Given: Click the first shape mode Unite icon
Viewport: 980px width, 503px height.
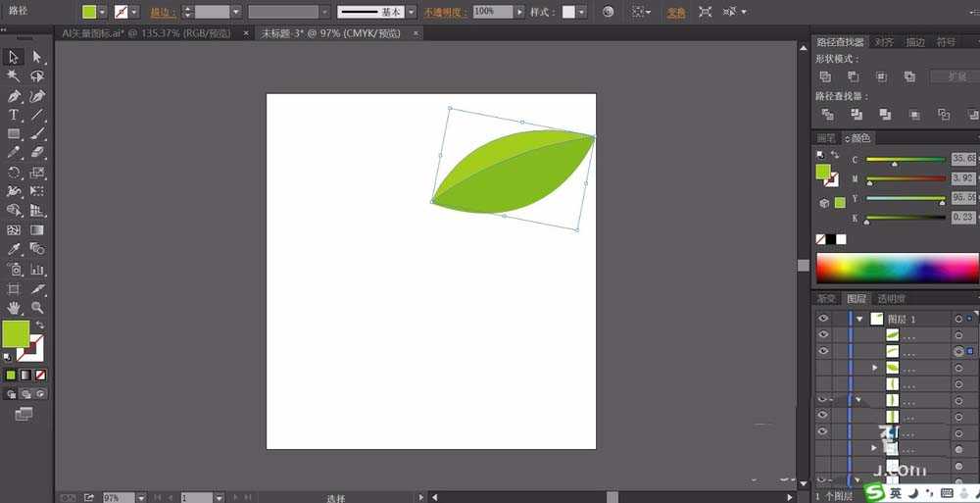Looking at the screenshot, I should [825, 76].
